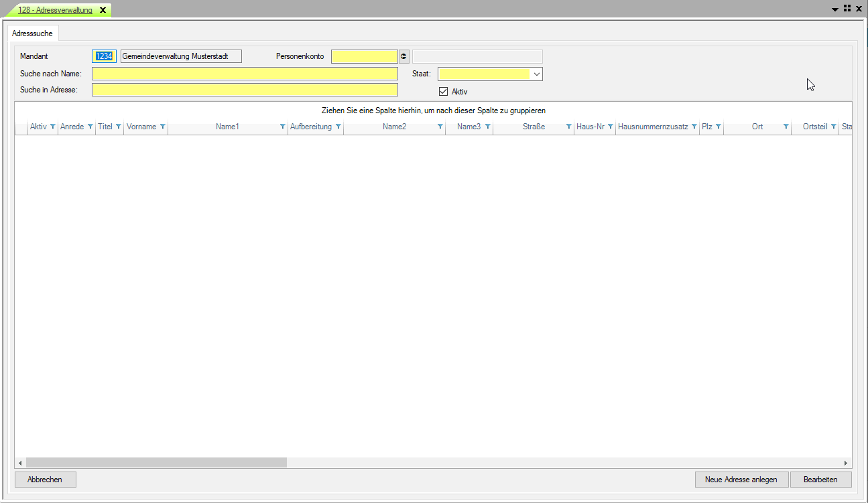Open the tab layout grid icon
The height and width of the screenshot is (503, 868).
(847, 9)
